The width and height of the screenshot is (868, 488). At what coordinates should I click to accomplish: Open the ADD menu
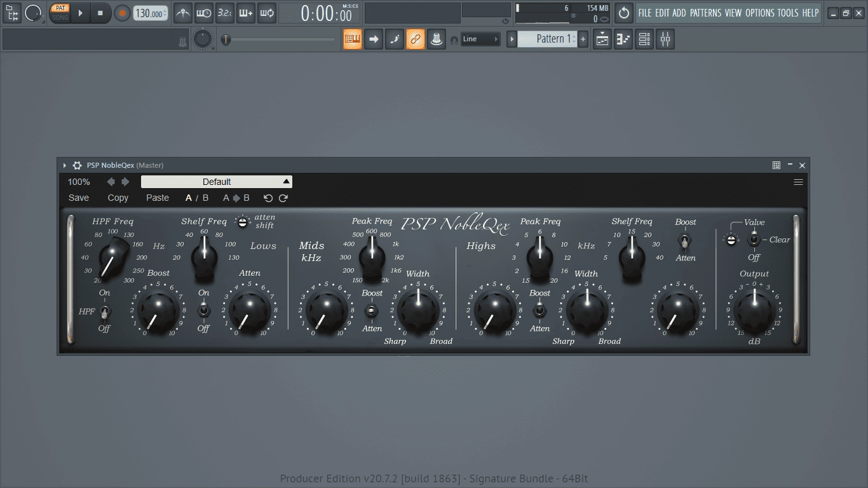tap(679, 13)
